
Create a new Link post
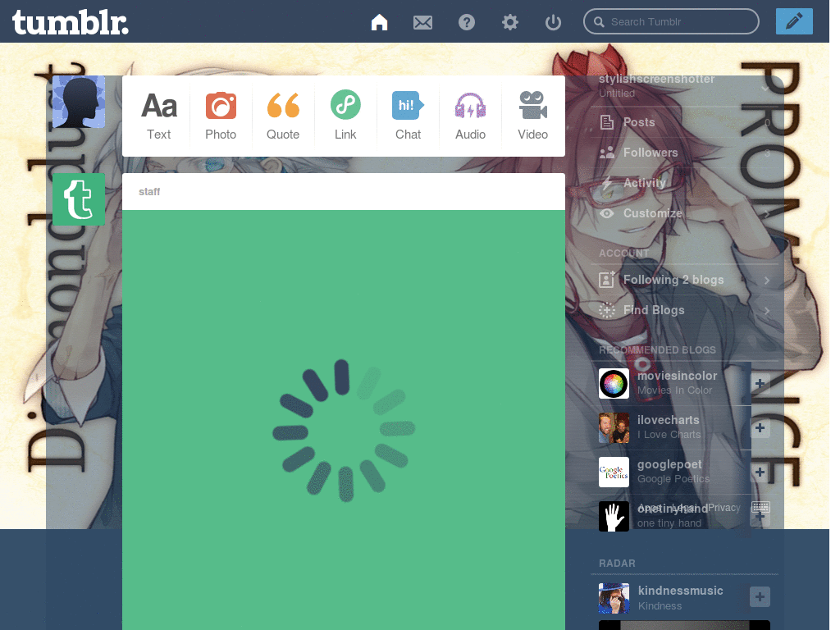coord(345,116)
